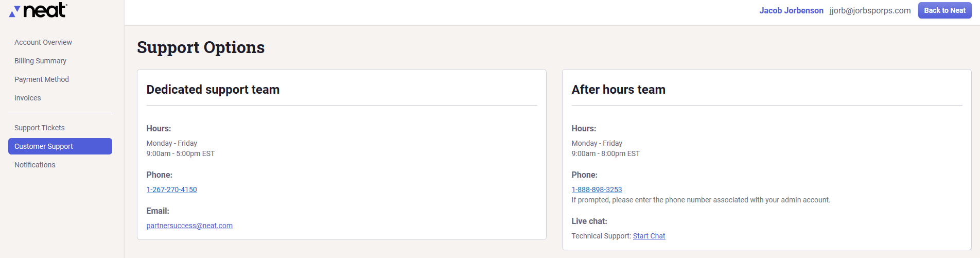Go to Billing Summary
980x258 pixels.
pyautogui.click(x=40, y=61)
